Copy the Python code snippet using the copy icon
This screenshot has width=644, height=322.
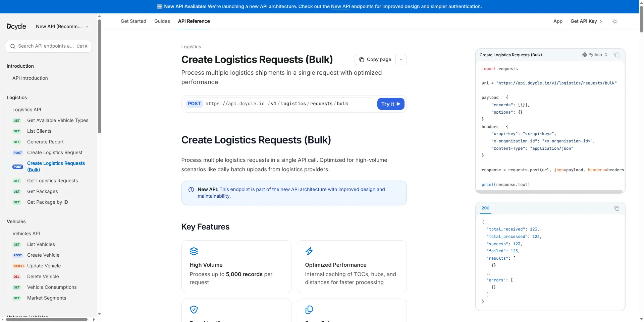click(617, 55)
